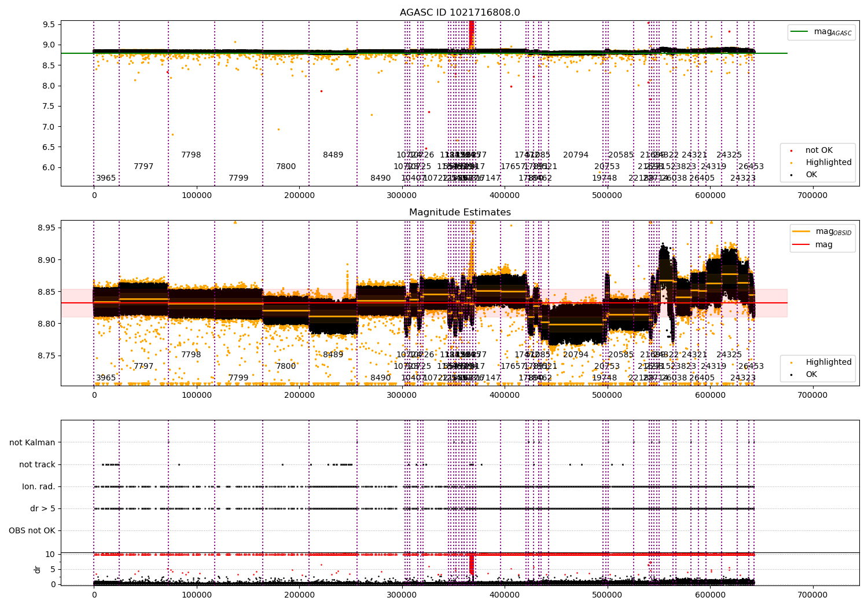Click obsid label 8489 in AGASC plot
Image resolution: width=868 pixels, height=608 pixels.
(333, 155)
